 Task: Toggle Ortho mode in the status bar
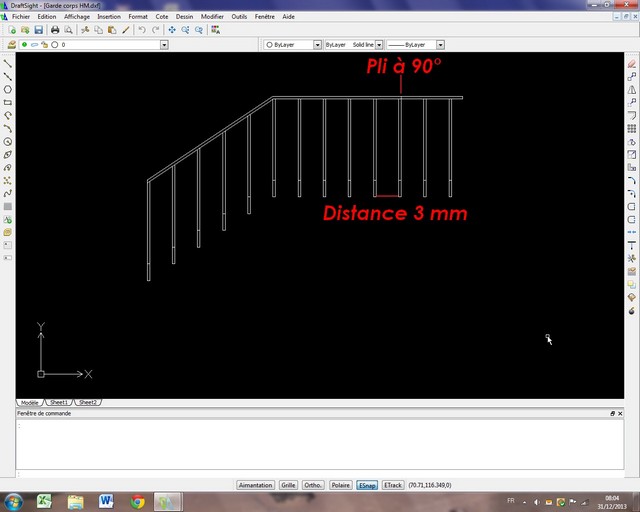[x=313, y=485]
